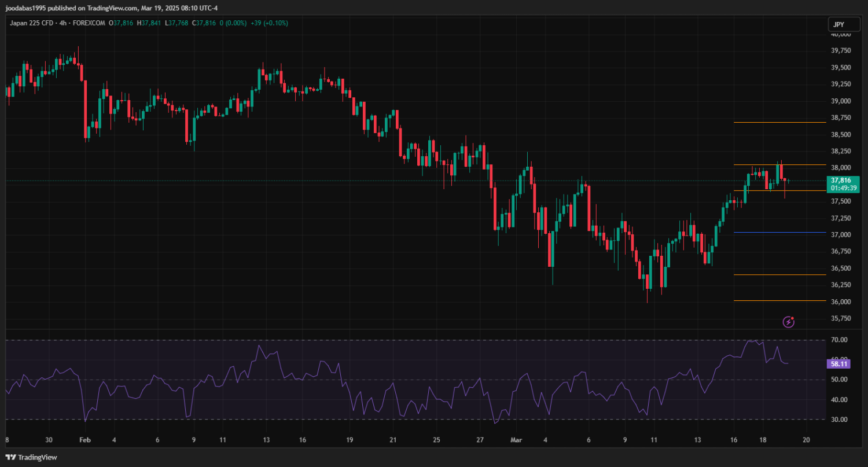
Task: Click the 37,250 price axis label
Action: 841,218
